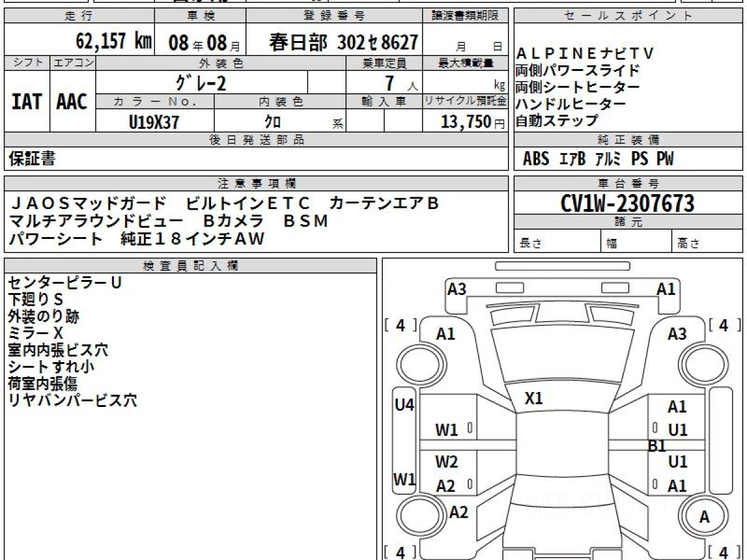Select "ABS" in the equipment row

[x=536, y=159]
